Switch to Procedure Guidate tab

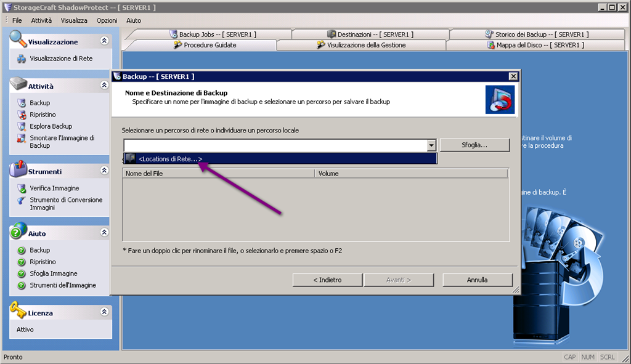click(x=205, y=45)
